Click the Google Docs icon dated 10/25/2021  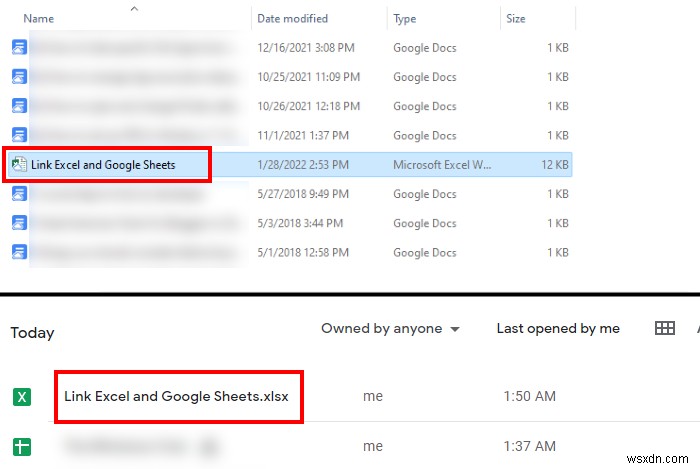(19, 77)
